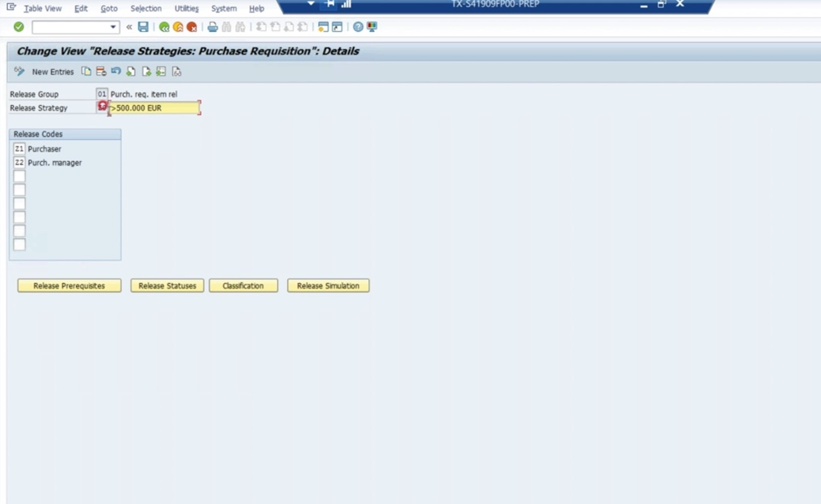Toggle Display/Change mode glasses-pencil icon
821x504 pixels.
(x=19, y=72)
